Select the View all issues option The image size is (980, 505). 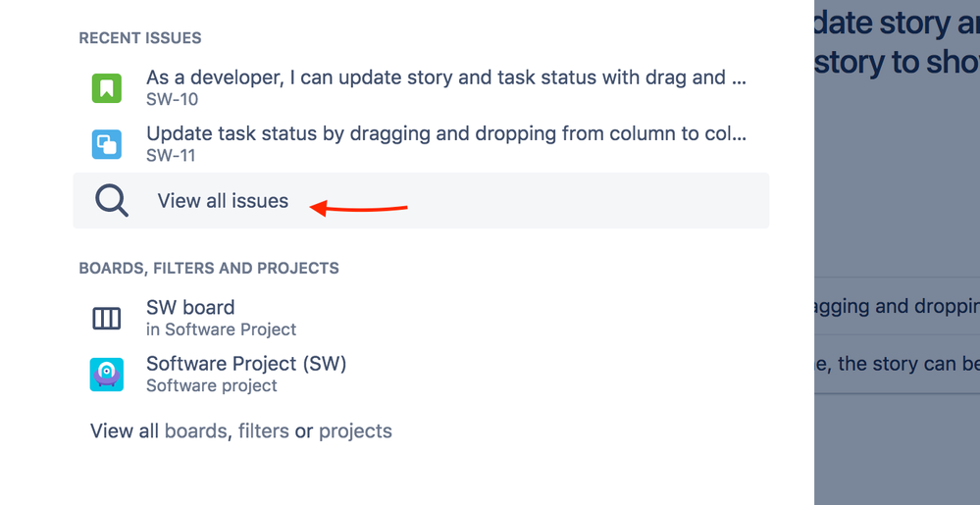point(421,201)
